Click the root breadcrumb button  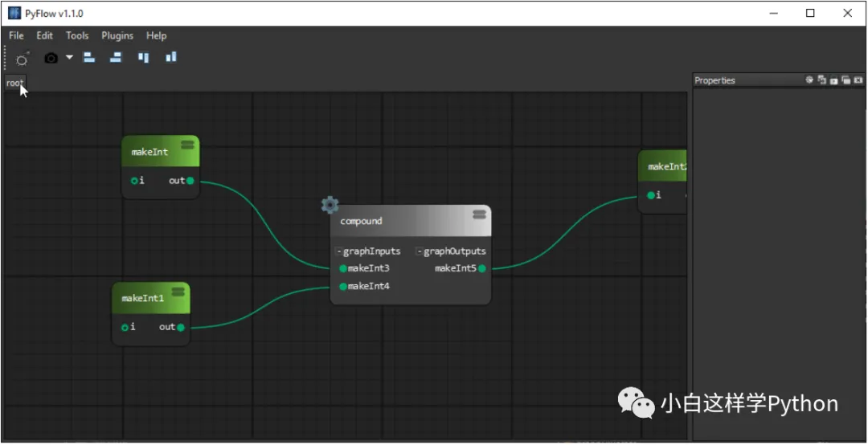(15, 83)
